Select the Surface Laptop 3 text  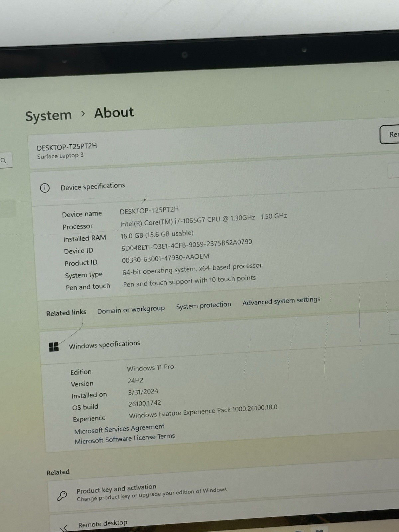point(60,156)
